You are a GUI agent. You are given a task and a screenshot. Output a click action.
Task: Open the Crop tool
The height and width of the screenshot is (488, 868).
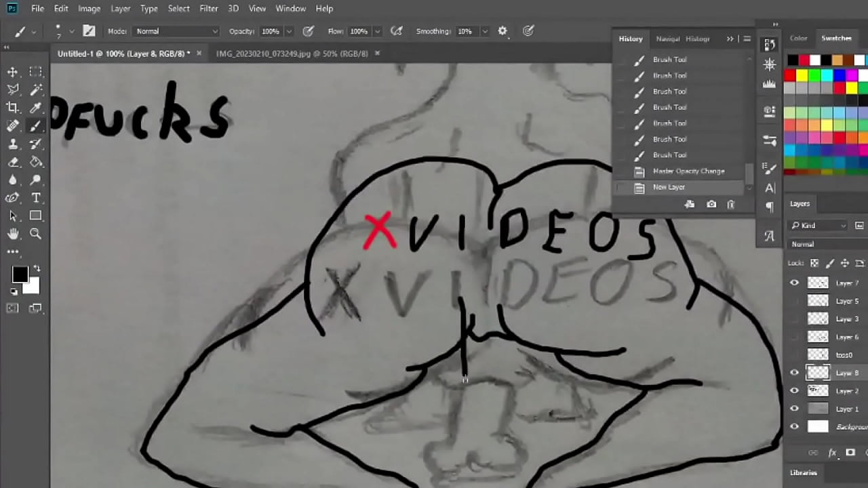pyautogui.click(x=12, y=107)
